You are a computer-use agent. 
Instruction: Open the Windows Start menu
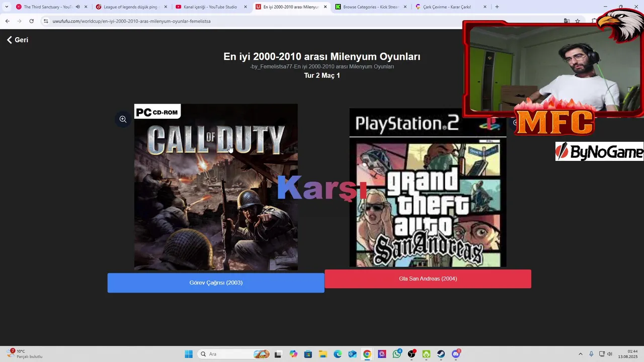[189, 354]
